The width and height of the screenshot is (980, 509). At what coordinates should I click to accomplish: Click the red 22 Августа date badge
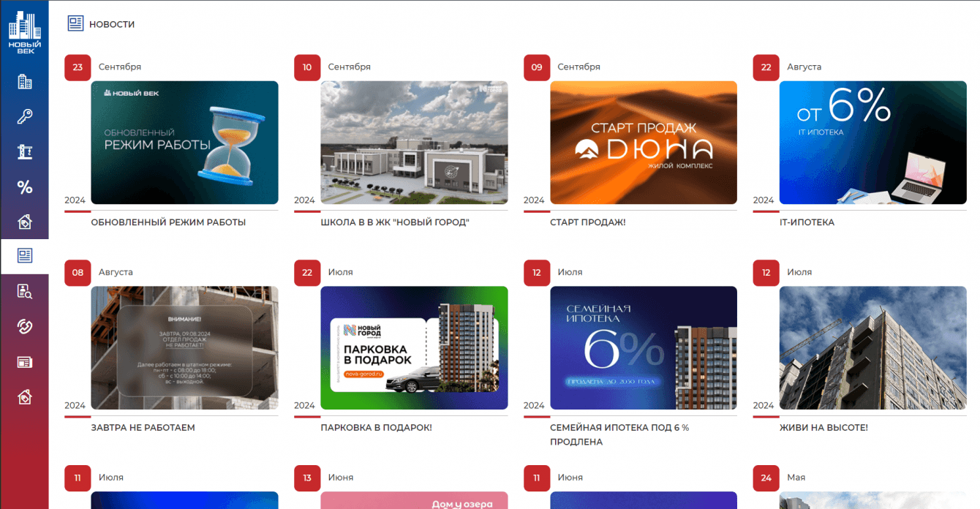[766, 67]
